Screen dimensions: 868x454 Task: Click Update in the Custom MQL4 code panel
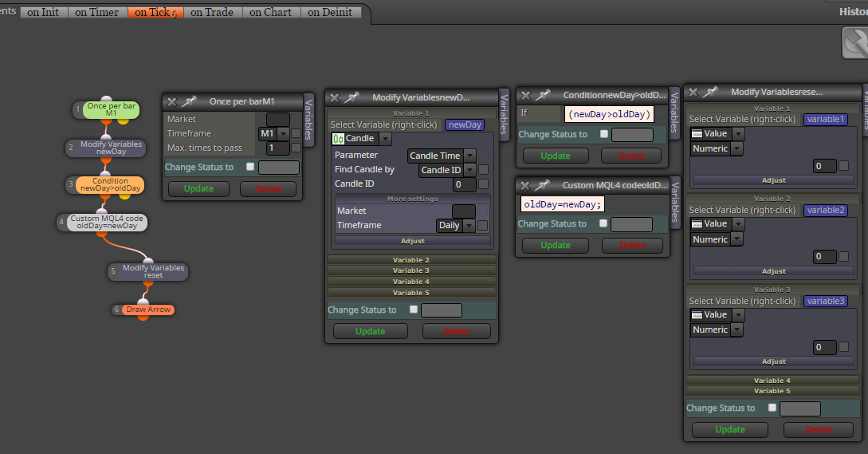(x=556, y=245)
